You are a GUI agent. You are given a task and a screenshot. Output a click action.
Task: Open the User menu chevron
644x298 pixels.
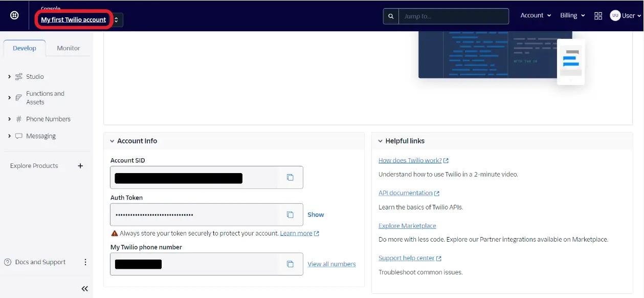click(639, 16)
